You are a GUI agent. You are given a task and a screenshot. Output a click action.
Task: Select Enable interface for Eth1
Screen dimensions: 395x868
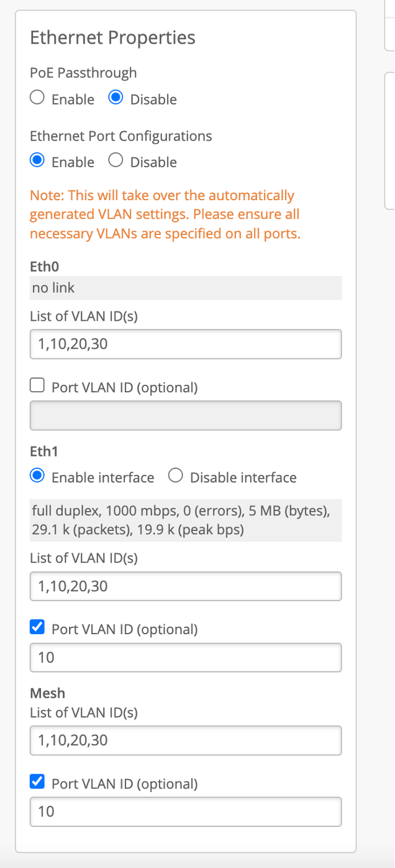tap(37, 476)
